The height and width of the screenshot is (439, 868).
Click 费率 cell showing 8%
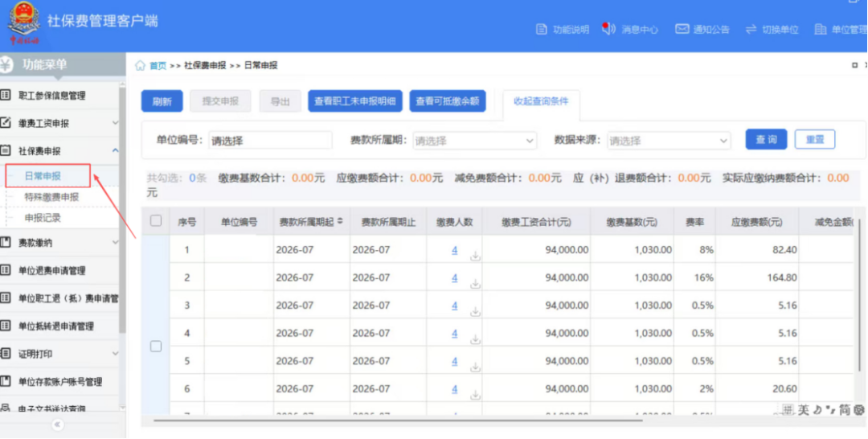coord(706,250)
